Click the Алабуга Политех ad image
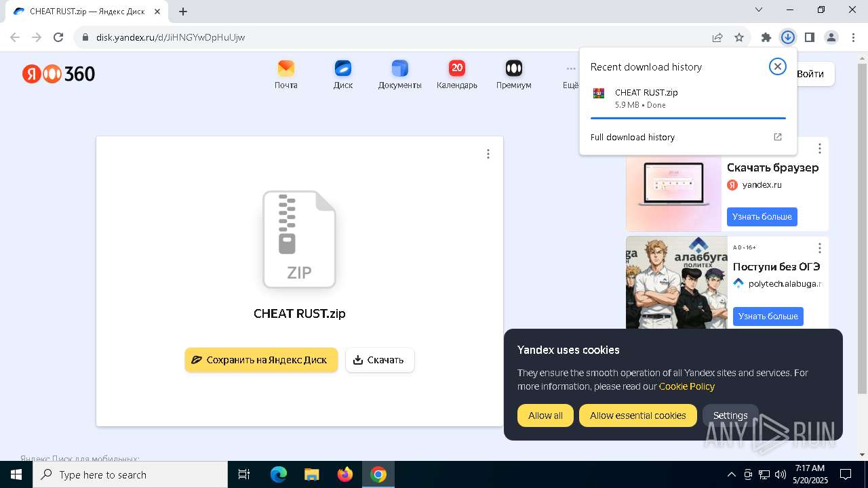The width and height of the screenshot is (868, 488). click(x=676, y=283)
